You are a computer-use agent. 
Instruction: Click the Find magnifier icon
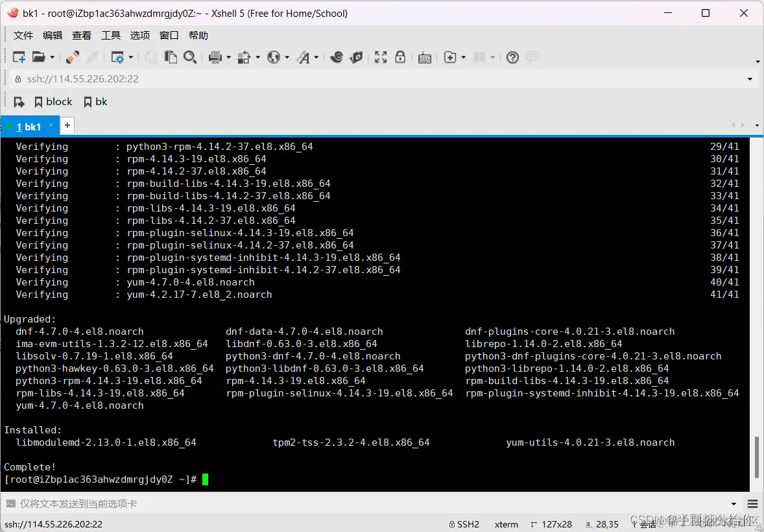coord(190,58)
